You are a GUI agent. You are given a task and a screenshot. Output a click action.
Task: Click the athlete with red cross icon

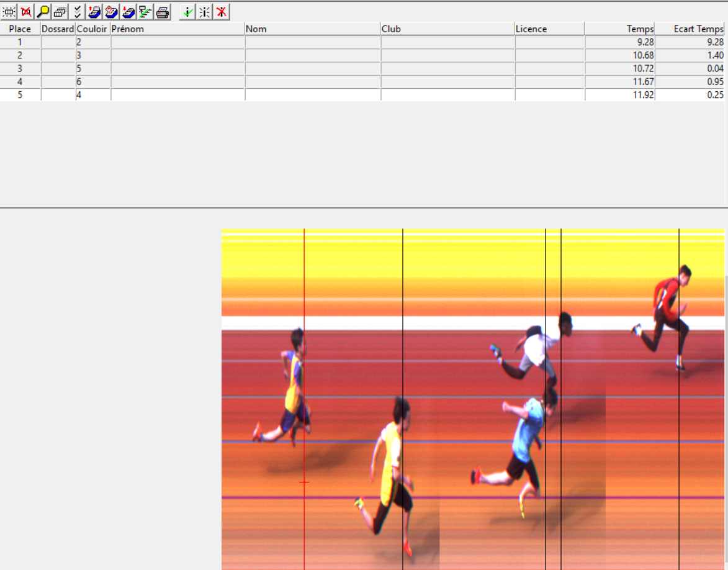[x=222, y=12]
